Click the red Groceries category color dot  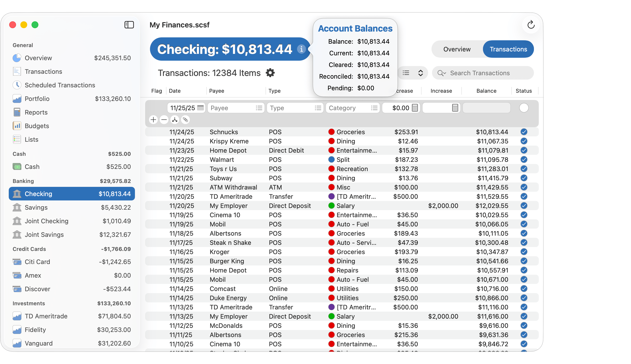[332, 132]
